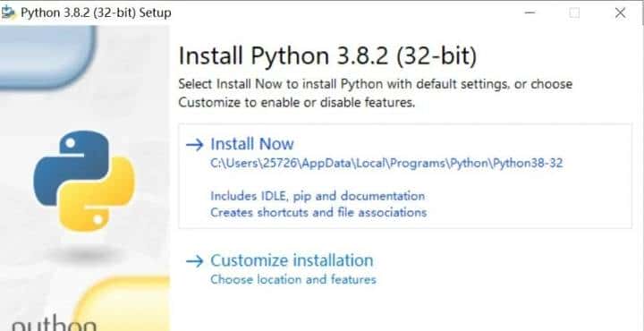Choose Customize installation option

[x=292, y=260]
